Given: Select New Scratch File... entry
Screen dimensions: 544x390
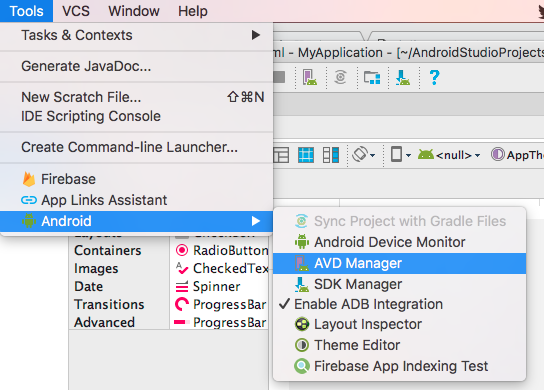Looking at the screenshot, I should [x=136, y=97].
